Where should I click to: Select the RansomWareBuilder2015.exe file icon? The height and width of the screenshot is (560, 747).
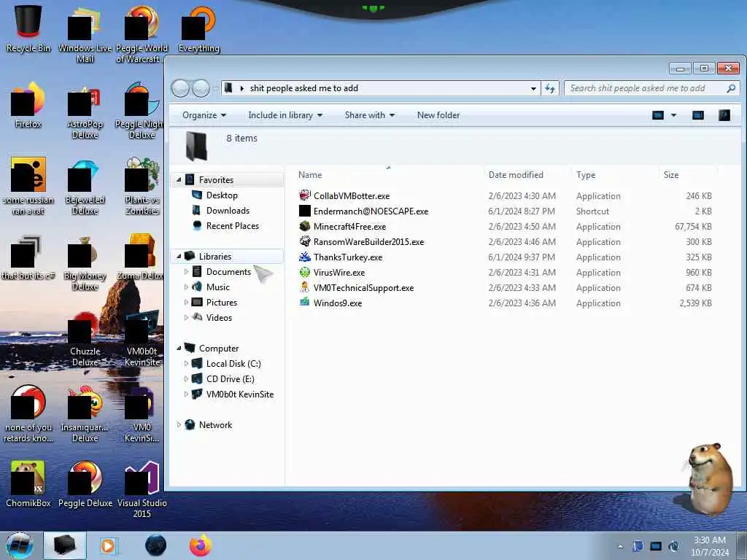(x=304, y=241)
